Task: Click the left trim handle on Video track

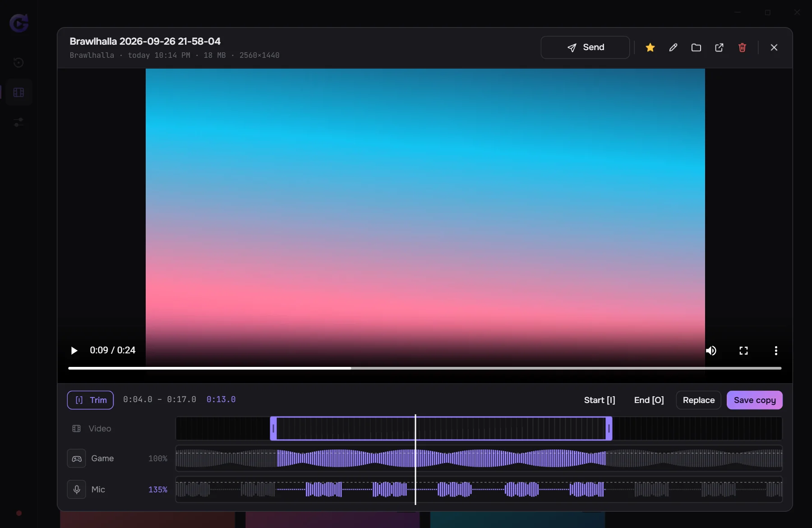Action: [273, 429]
